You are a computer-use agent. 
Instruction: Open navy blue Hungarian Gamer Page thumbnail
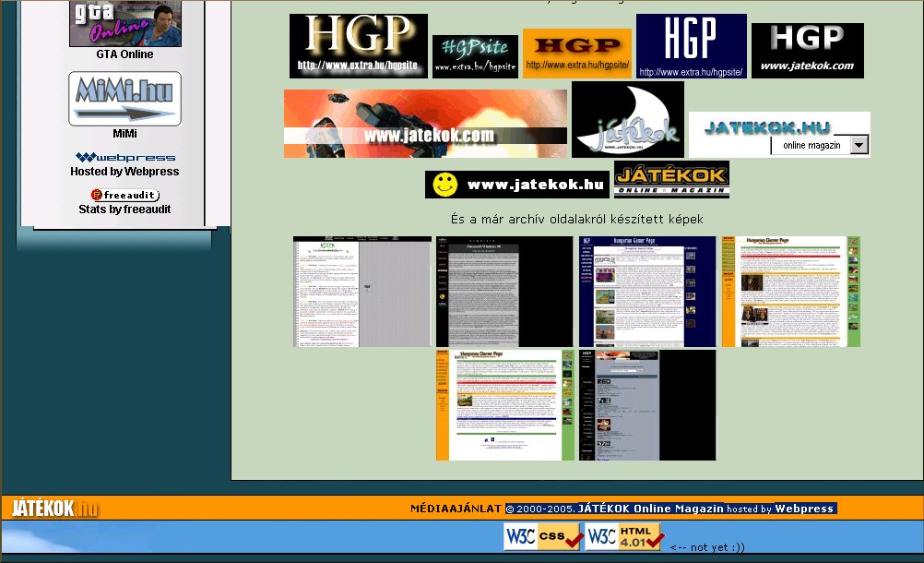coord(647,292)
